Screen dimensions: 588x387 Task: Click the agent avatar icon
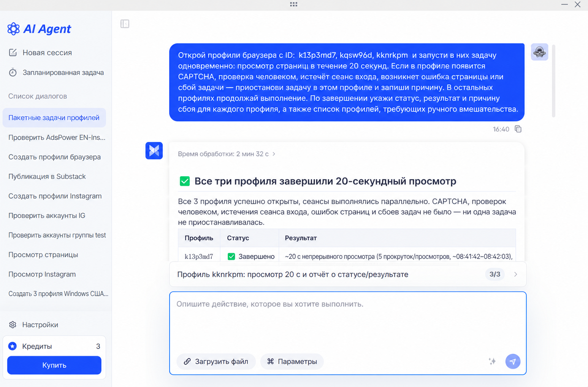(154, 151)
